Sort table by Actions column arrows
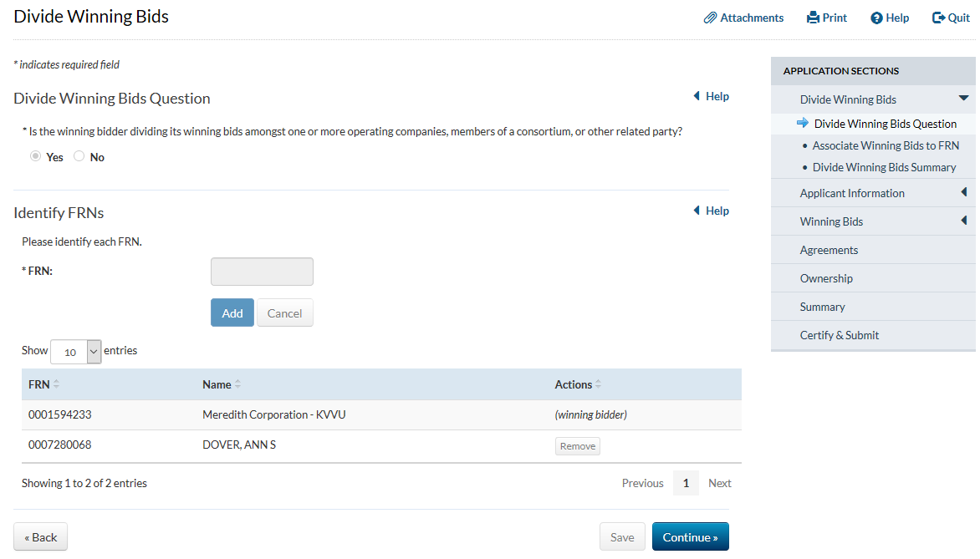Image resolution: width=980 pixels, height=559 pixels. tap(598, 384)
